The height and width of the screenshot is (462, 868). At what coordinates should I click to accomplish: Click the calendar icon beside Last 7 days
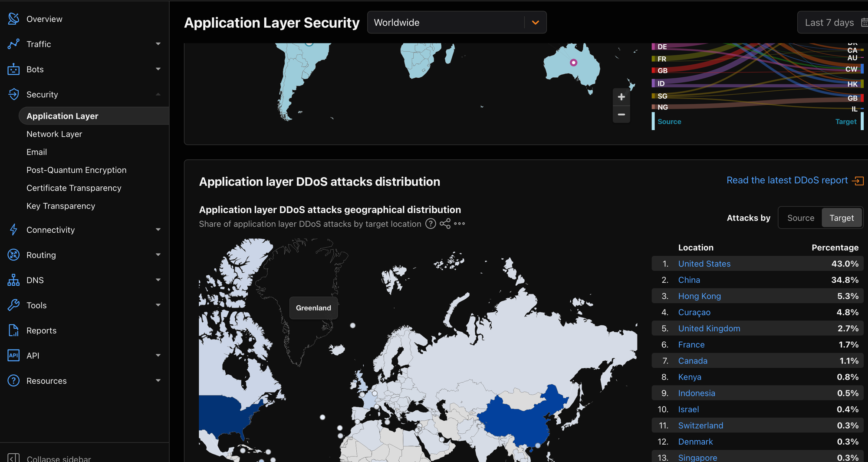[x=864, y=23]
